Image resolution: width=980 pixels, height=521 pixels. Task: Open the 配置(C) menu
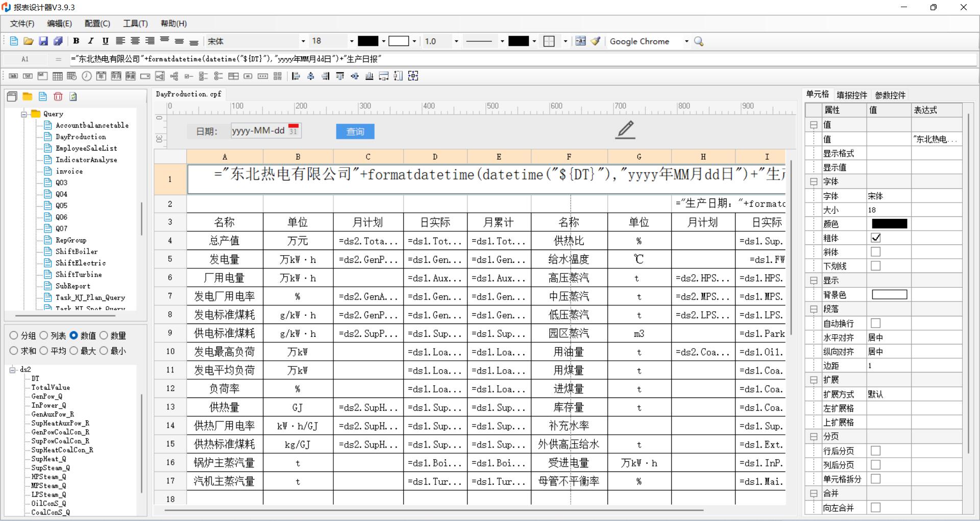(97, 23)
